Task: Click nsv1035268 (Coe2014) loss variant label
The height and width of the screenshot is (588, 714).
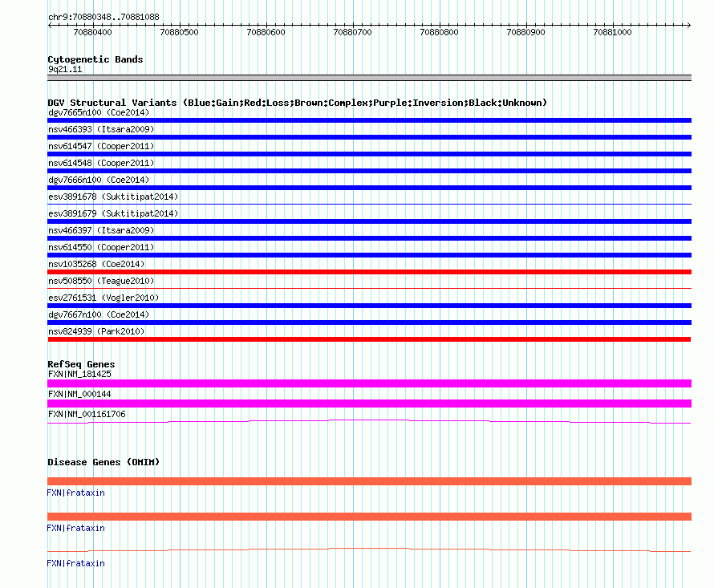Action: (x=96, y=264)
